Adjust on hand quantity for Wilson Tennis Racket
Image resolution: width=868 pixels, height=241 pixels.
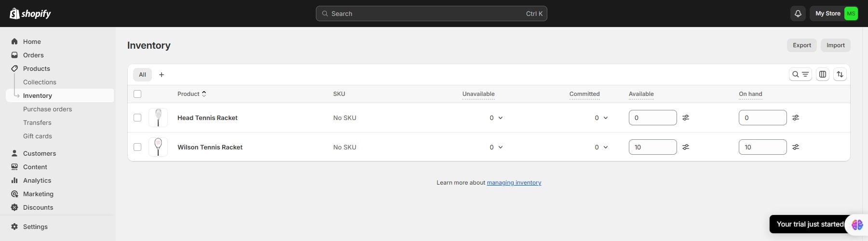tap(796, 147)
